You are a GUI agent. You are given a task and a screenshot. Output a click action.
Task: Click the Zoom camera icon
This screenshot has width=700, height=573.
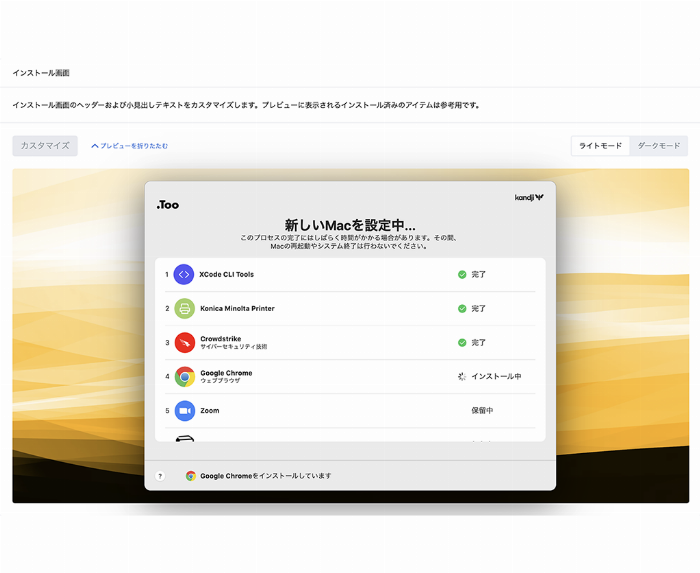[184, 411]
